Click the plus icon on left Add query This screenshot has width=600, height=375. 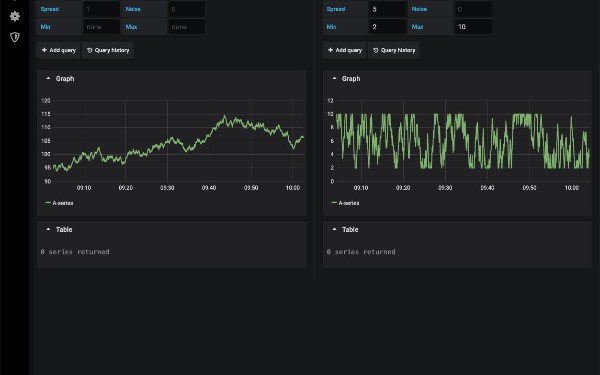(x=44, y=50)
